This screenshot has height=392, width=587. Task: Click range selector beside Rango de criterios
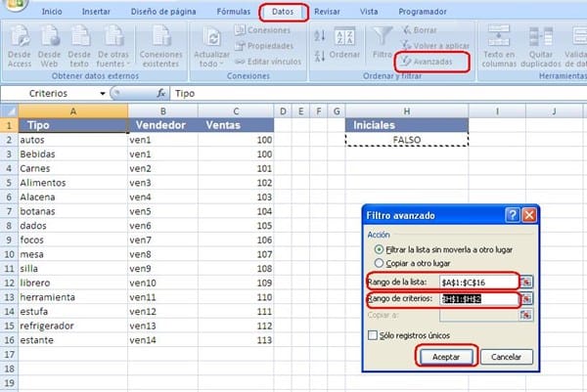point(526,298)
